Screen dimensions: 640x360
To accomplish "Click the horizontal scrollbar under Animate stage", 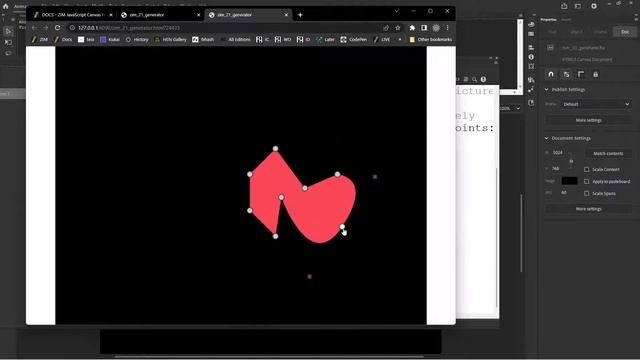I will 269,357.
